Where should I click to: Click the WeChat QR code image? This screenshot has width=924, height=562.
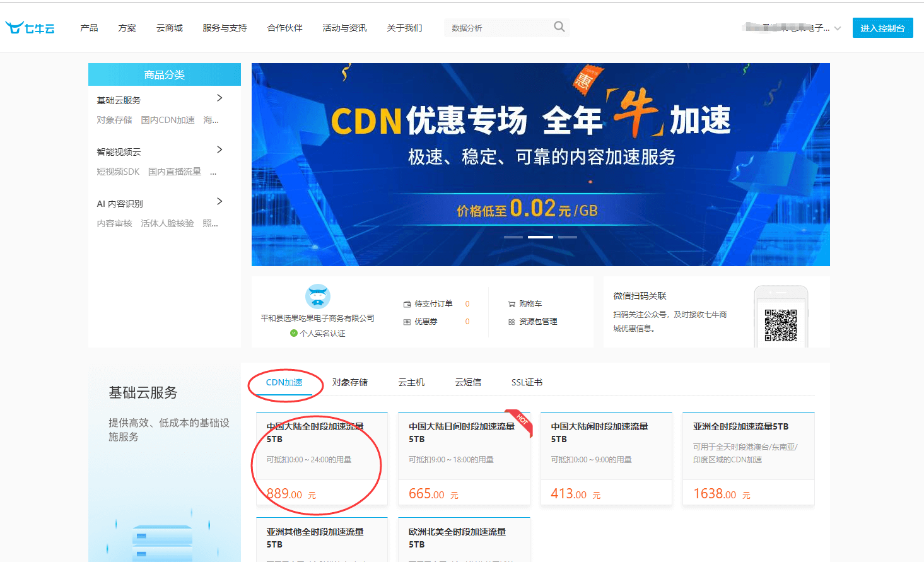(x=781, y=325)
